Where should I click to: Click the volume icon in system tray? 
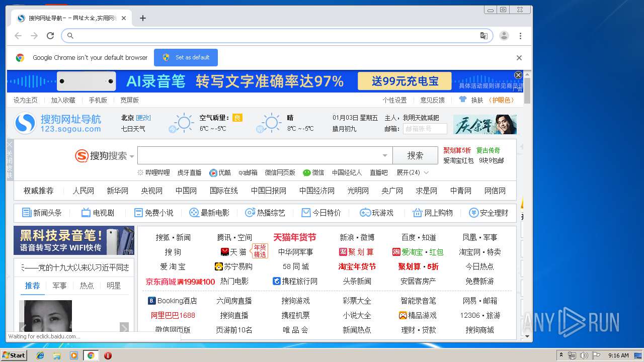point(584,355)
